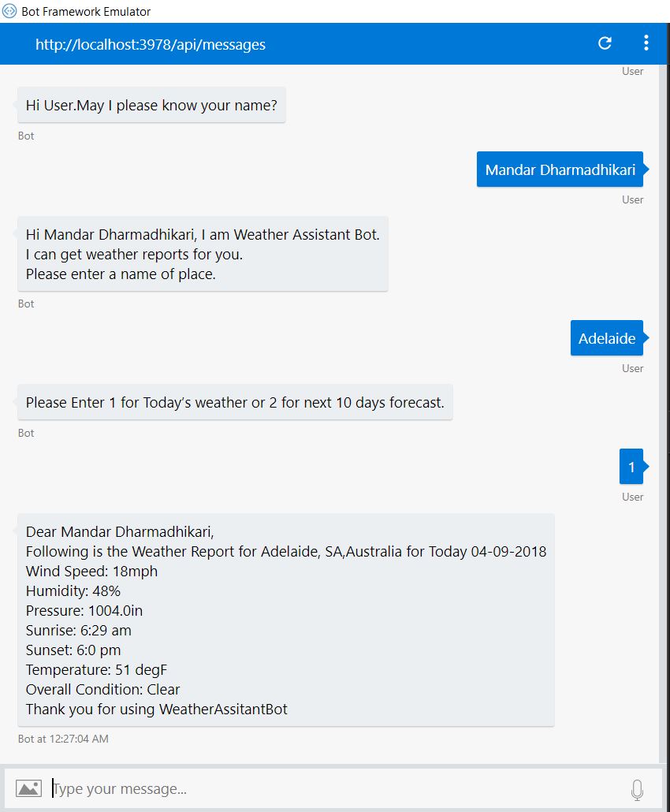
Task: Click the Bot Framework Emulator logo icon
Action: (x=9, y=11)
